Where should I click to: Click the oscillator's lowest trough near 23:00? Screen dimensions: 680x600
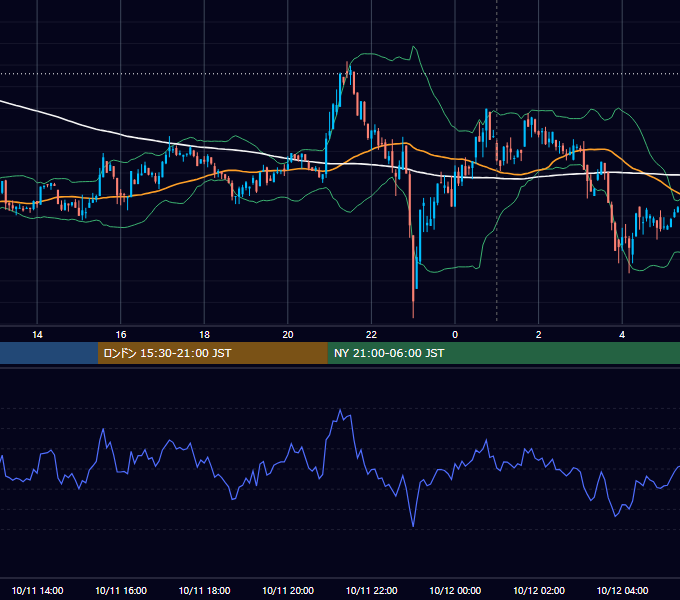click(x=413, y=525)
